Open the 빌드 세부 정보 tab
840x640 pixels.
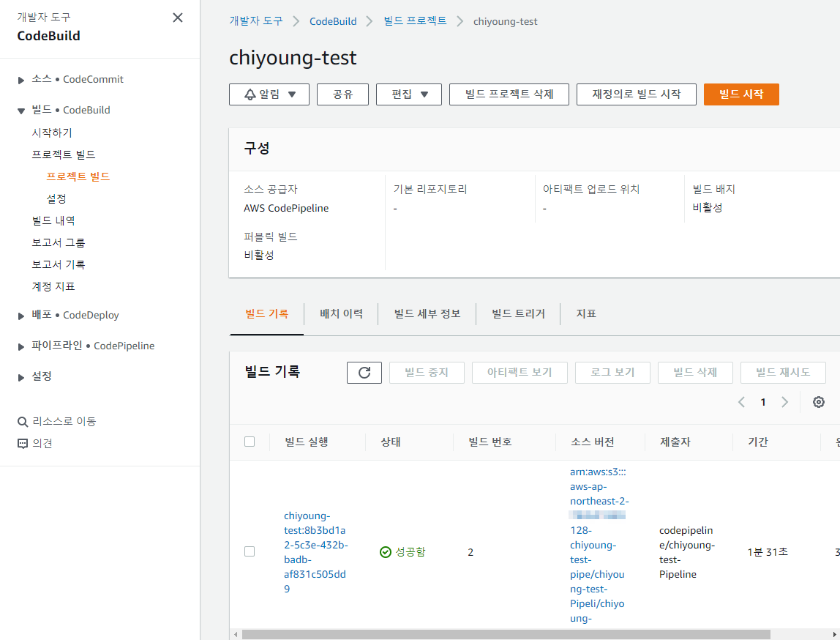(x=427, y=313)
